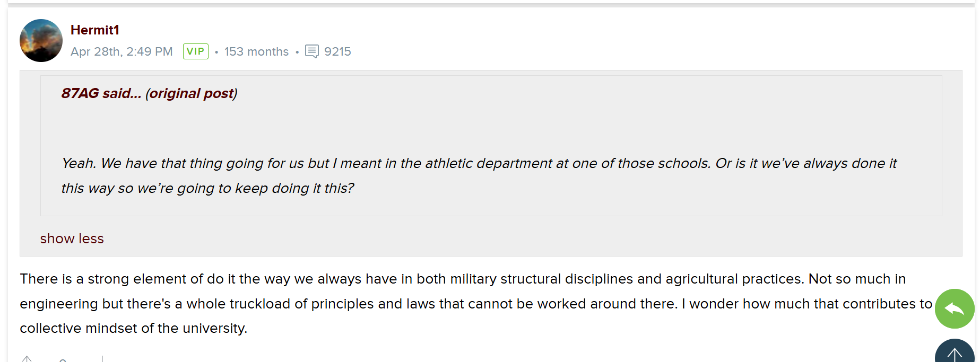This screenshot has height=362, width=980.
Task: Click the Apr 28th, 2:49 PM timestamp
Action: 122,51
